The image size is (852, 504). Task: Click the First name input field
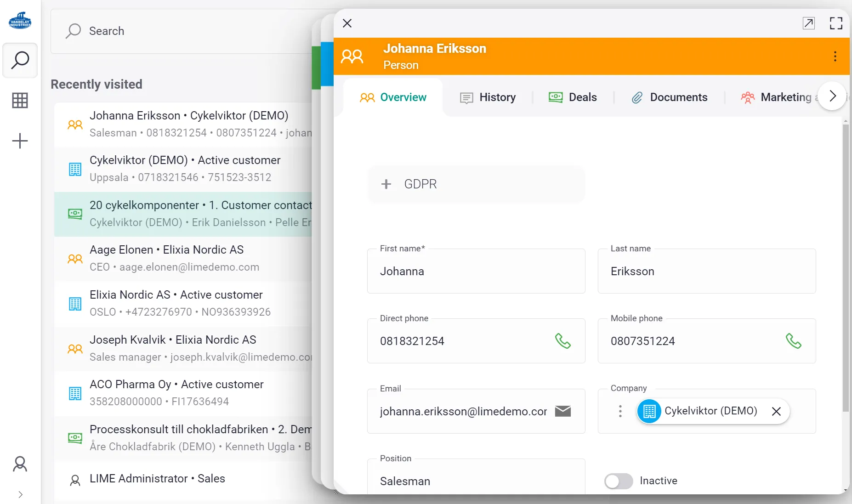coord(476,272)
